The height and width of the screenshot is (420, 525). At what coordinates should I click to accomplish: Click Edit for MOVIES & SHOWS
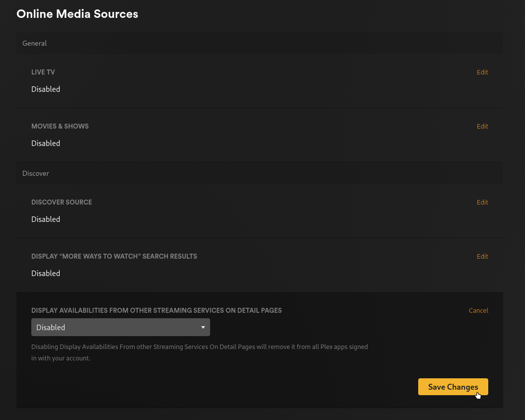(482, 126)
